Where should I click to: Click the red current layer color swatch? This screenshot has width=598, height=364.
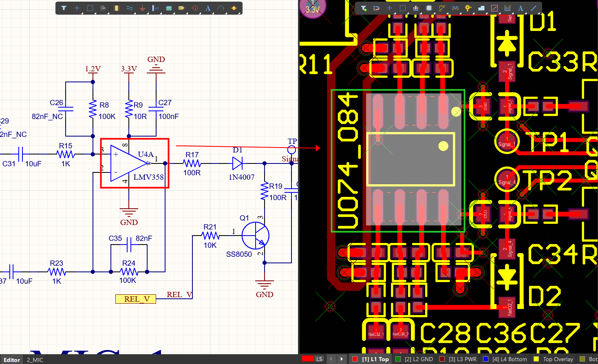point(307,359)
